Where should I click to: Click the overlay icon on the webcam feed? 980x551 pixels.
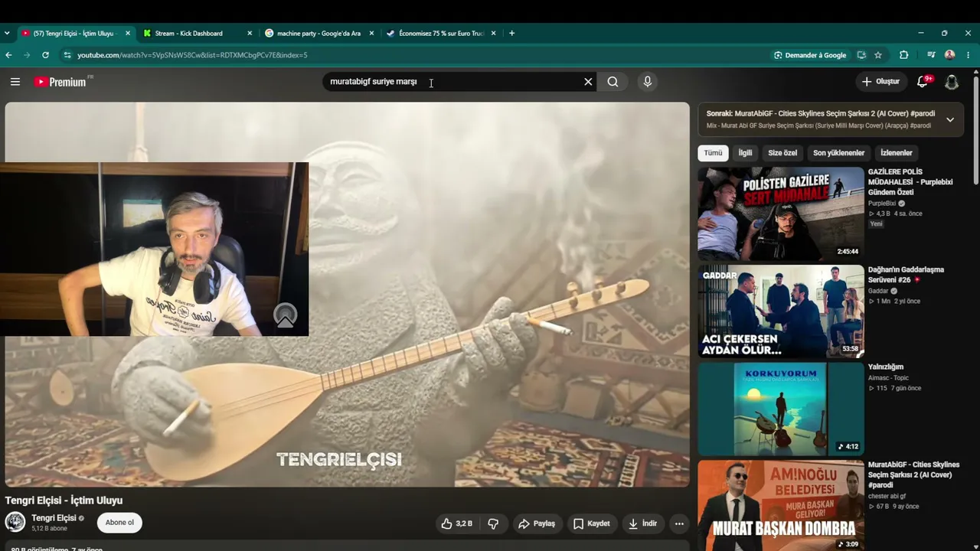pos(285,315)
